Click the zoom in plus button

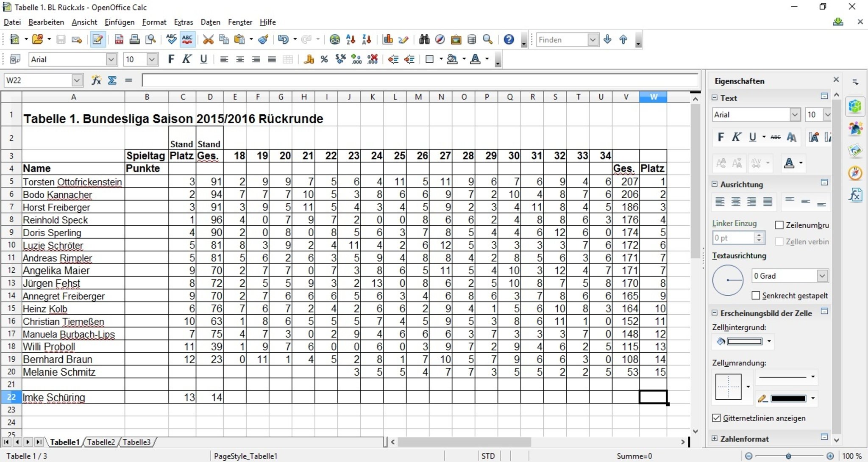pos(830,456)
